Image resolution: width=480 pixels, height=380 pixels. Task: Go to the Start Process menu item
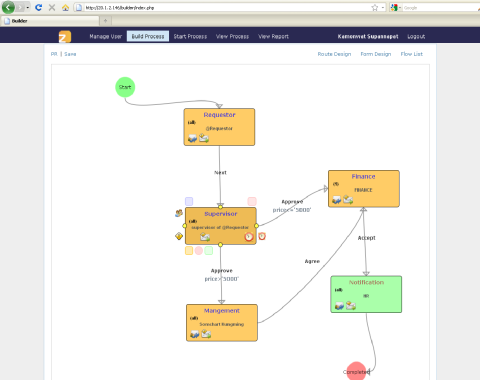pos(190,36)
